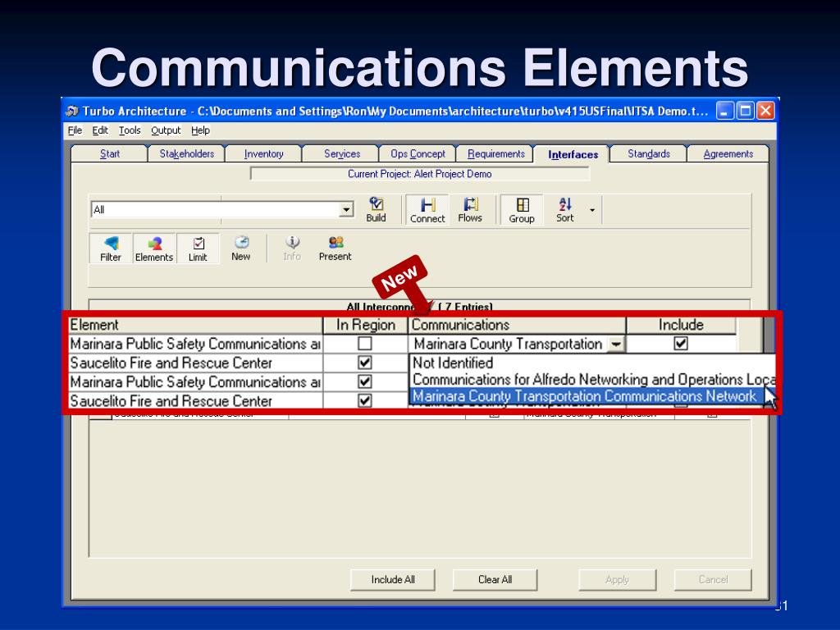This screenshot has height=630, width=840.
Task: Toggle In Region for second Marinara Public Safety row
Action: click(365, 381)
